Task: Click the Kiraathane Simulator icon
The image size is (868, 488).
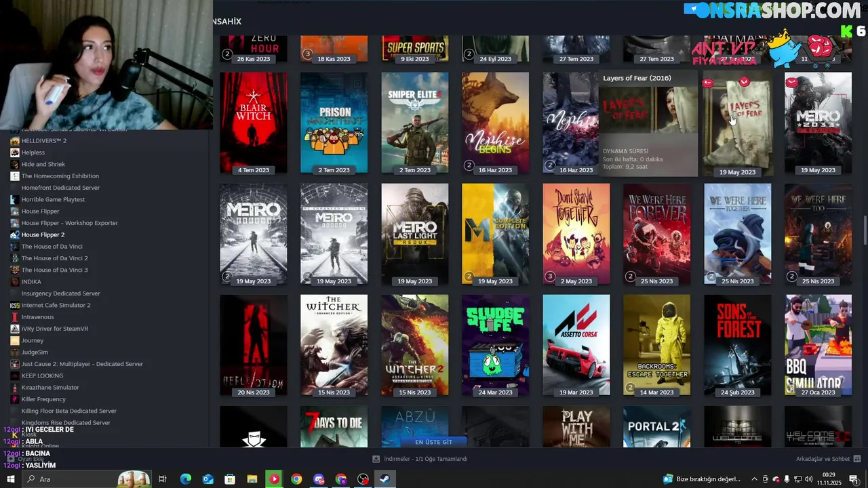Action: pyautogui.click(x=15, y=387)
